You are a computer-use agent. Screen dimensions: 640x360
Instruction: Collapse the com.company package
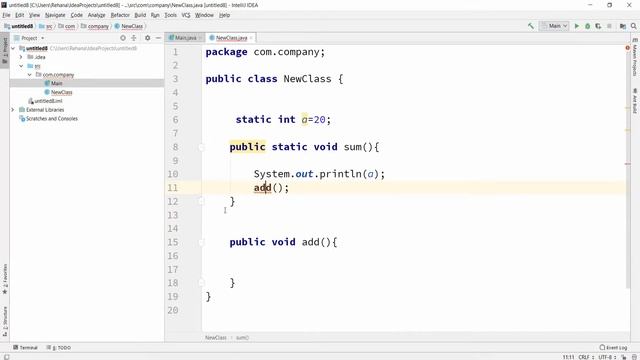point(29,75)
